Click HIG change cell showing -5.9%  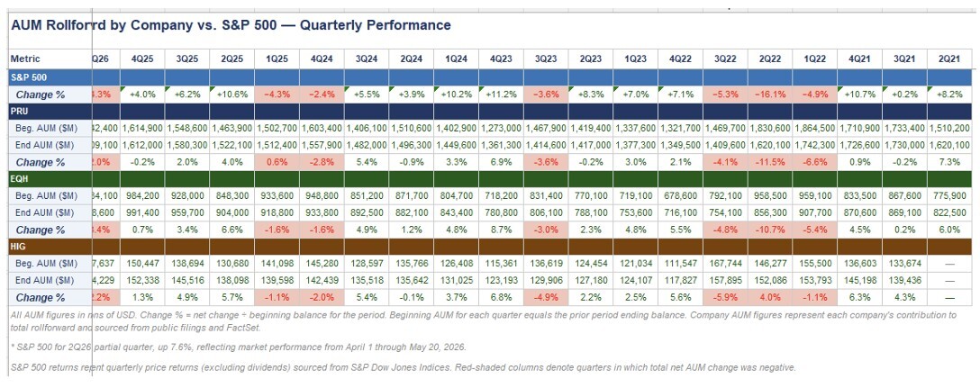point(725,297)
